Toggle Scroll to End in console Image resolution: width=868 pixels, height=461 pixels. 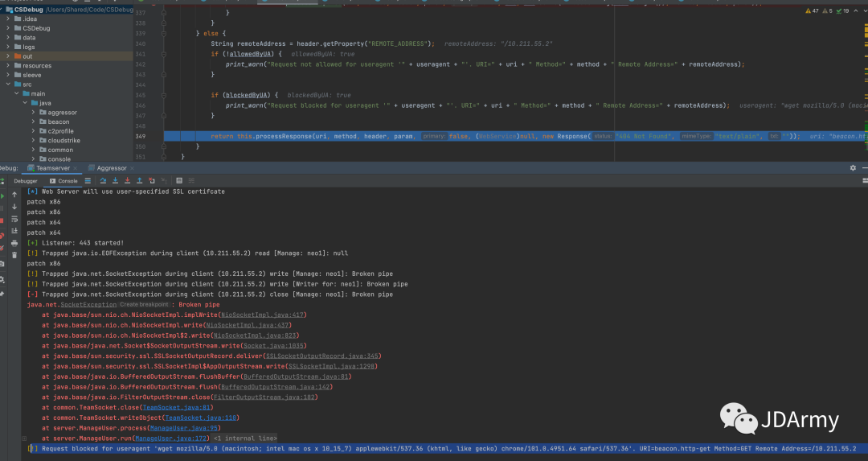click(x=14, y=231)
